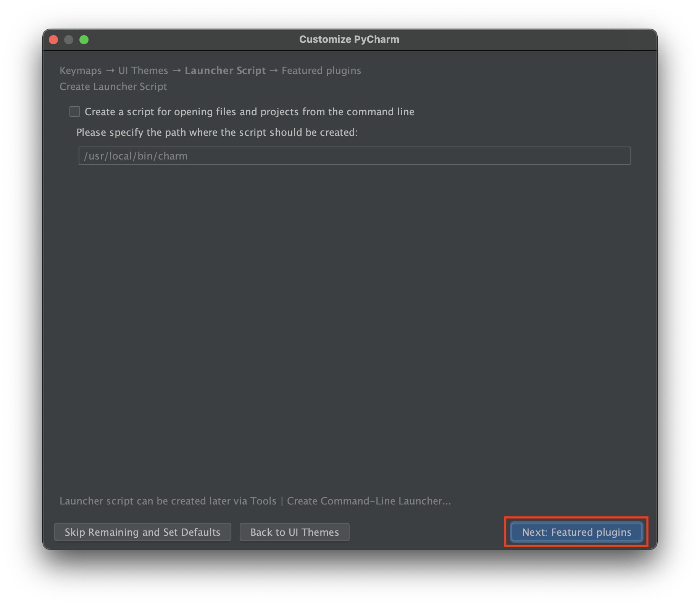Select Launcher Script breadcrumb step
Image resolution: width=700 pixels, height=606 pixels.
pyautogui.click(x=225, y=71)
